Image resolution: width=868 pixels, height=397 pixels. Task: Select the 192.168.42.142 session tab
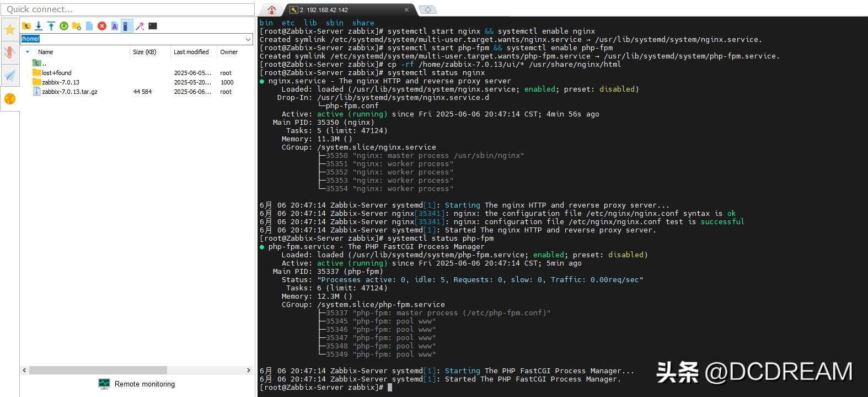click(x=347, y=9)
